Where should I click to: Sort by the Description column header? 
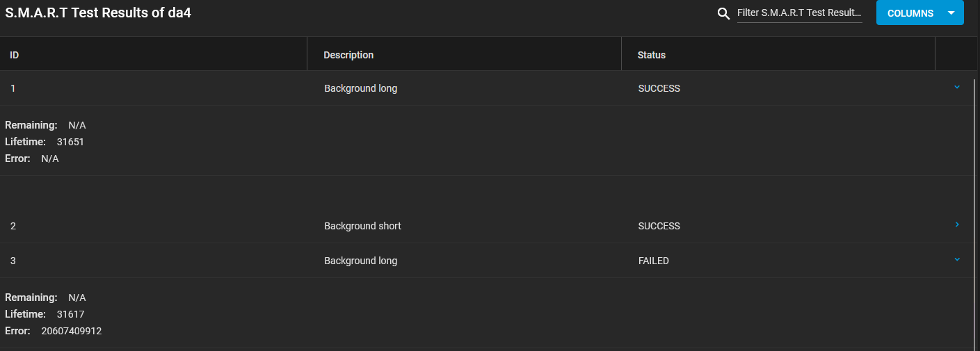(x=348, y=55)
